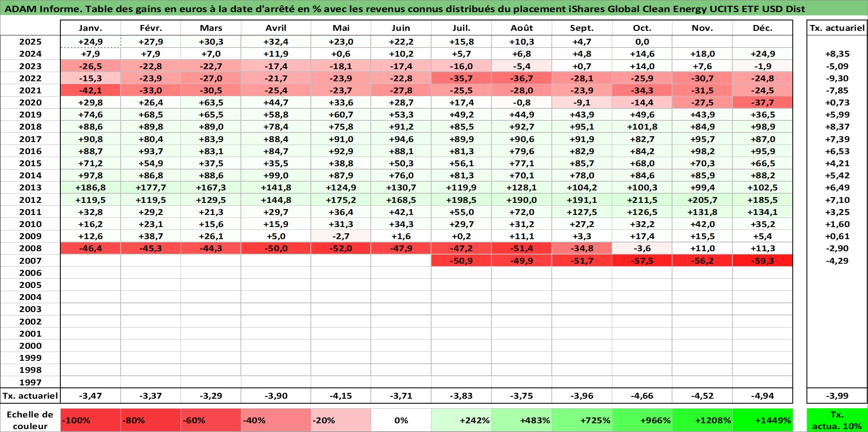Select the +8,37 actuarial rate for 2018

[837, 127]
